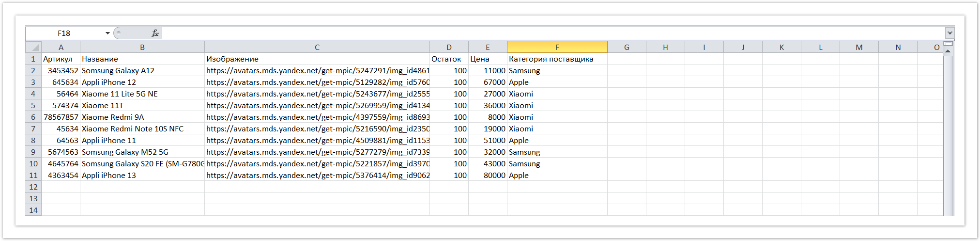The height and width of the screenshot is (241, 980).
Task: Click the vertical scrollbar up arrow
Action: click(948, 51)
